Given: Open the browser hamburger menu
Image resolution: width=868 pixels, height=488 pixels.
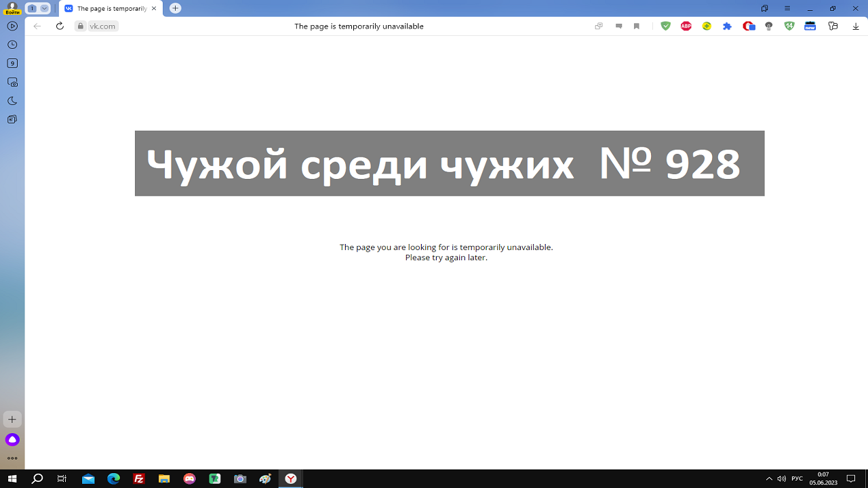Looking at the screenshot, I should point(787,8).
